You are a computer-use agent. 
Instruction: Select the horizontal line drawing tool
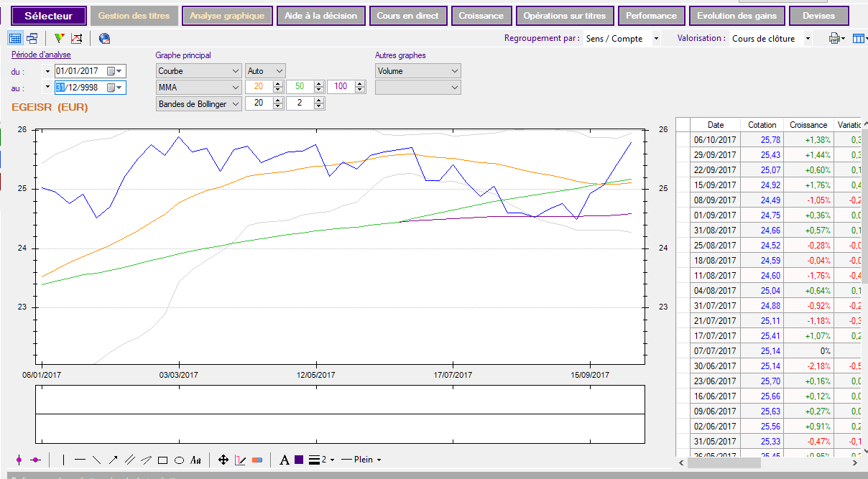(80, 460)
